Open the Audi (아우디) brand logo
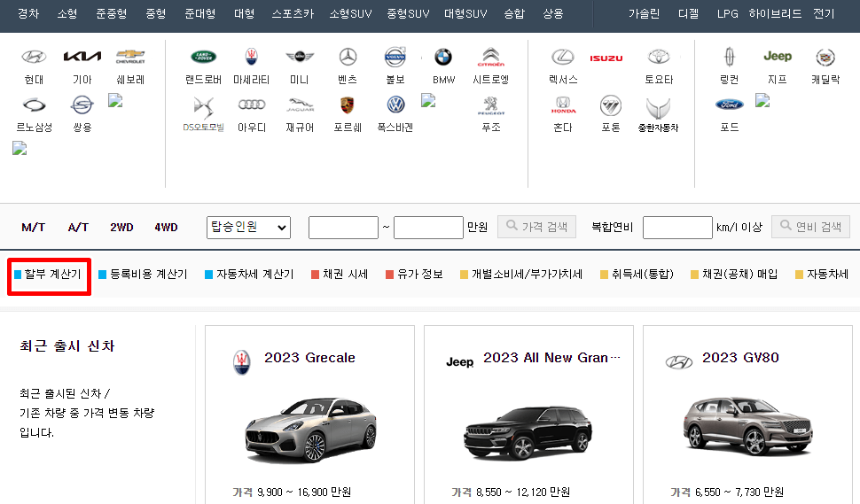 (x=251, y=105)
